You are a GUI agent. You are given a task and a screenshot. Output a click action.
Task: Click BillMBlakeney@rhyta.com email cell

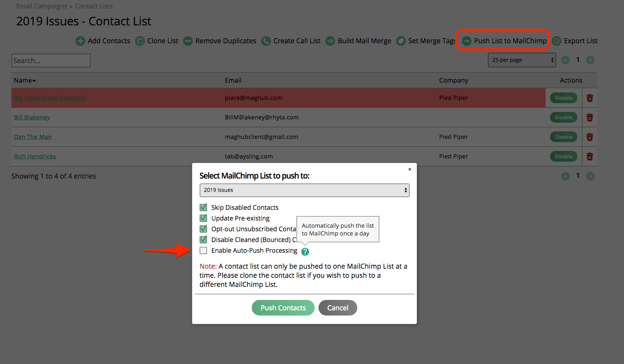[x=262, y=117]
